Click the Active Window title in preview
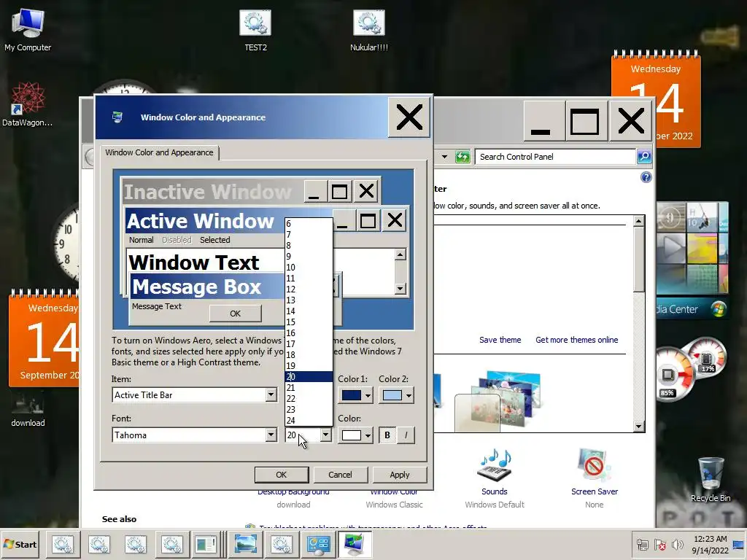Image resolution: width=747 pixels, height=560 pixels. pyautogui.click(x=200, y=221)
